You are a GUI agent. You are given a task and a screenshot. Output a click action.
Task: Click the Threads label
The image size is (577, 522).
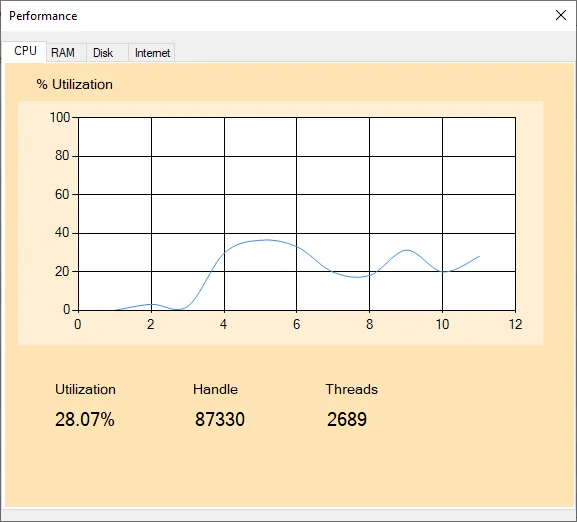coord(351,389)
